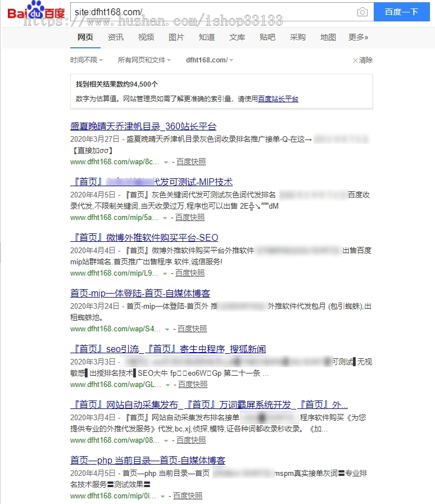The width and height of the screenshot is (435, 504).
Task: Open camera image search icon
Action: (362, 12)
